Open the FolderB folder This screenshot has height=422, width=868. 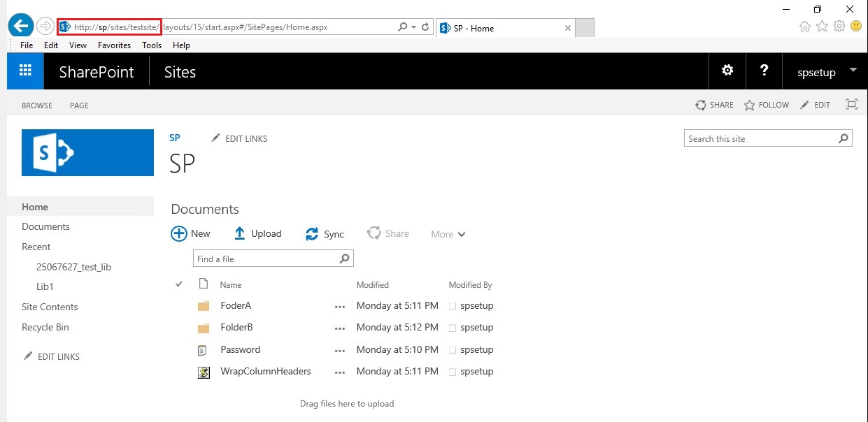pos(236,327)
